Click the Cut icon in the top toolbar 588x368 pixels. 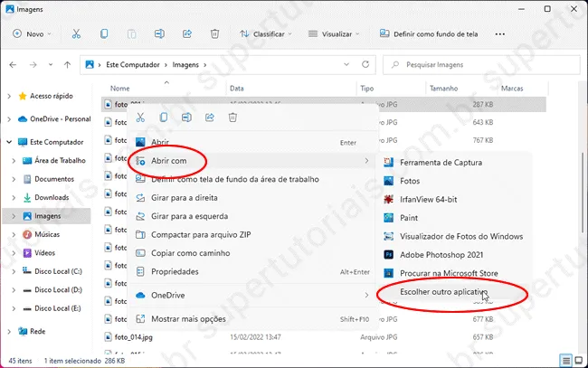(x=76, y=34)
